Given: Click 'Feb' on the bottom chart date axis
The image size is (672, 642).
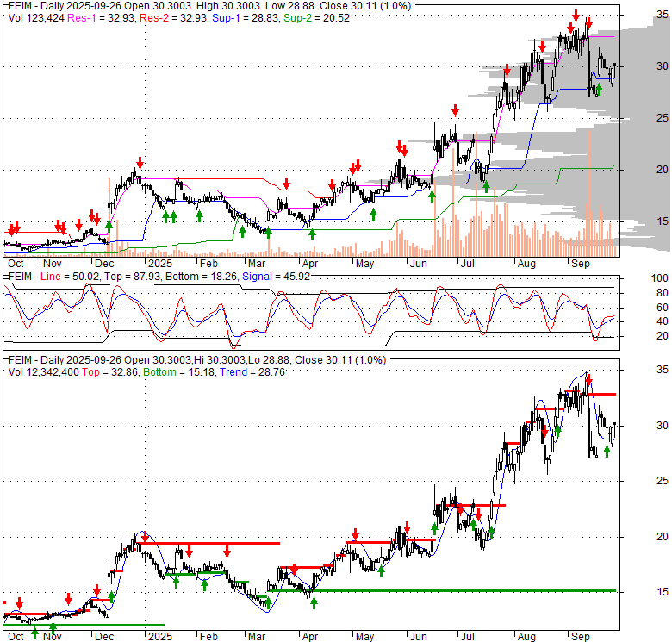Looking at the screenshot, I should [208, 637].
